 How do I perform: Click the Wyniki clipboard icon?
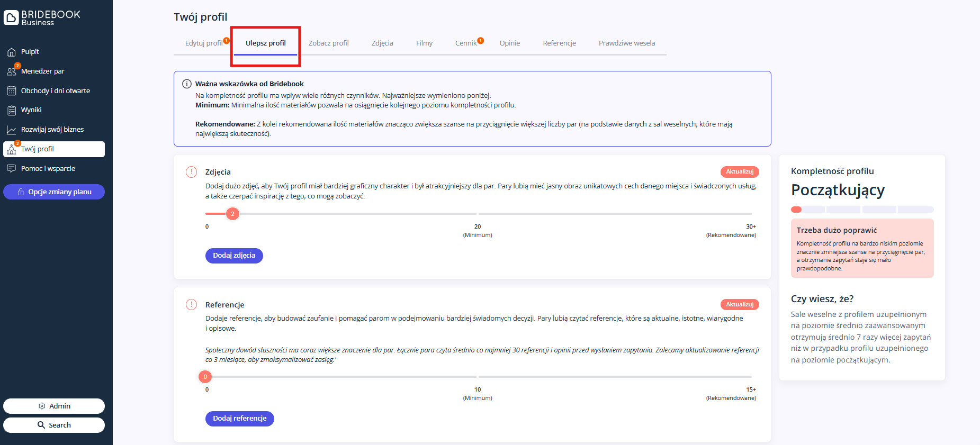pyautogui.click(x=12, y=110)
